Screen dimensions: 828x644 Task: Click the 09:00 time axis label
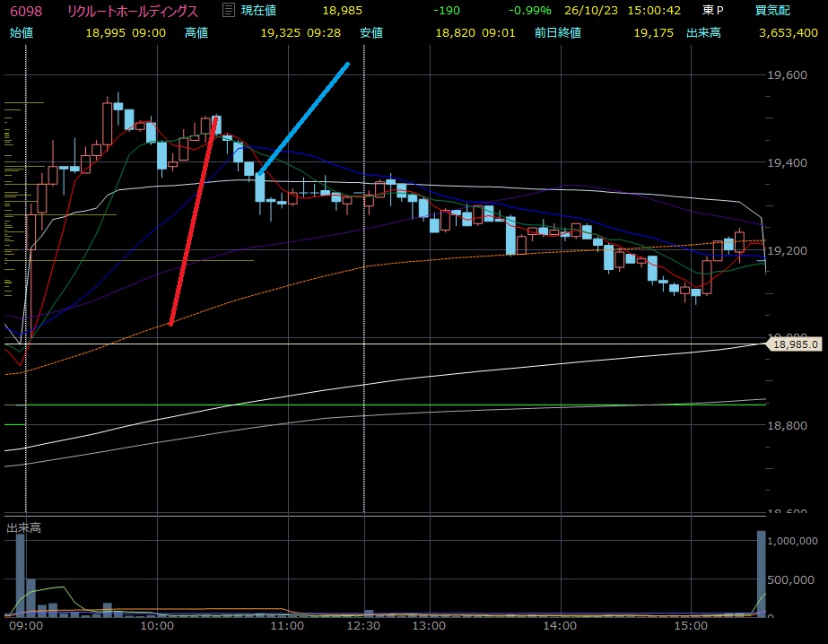tap(26, 626)
